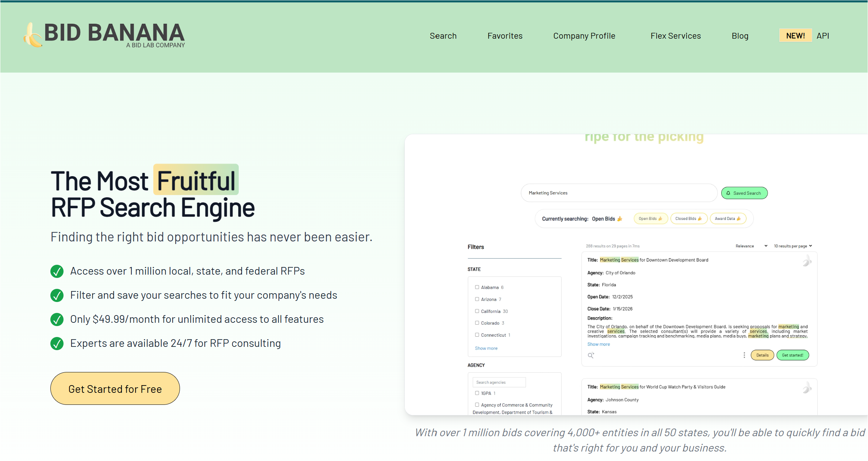Open the 10 results per page dropdown

[793, 246]
